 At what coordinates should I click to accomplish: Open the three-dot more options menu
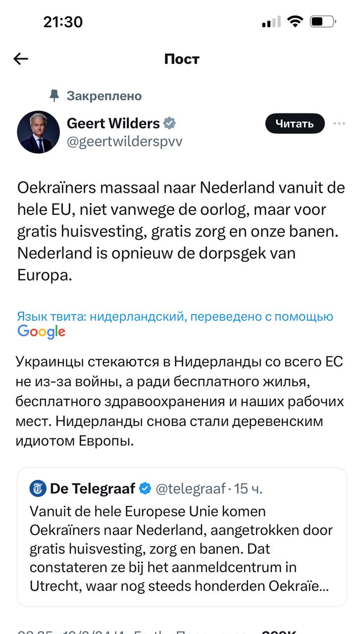click(339, 123)
